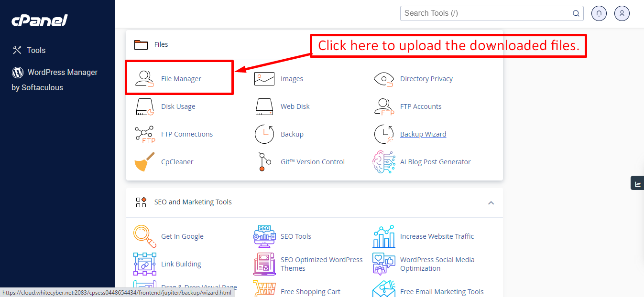The height and width of the screenshot is (297, 644).
Task: Launch the CpCleaner broom icon
Action: (144, 162)
